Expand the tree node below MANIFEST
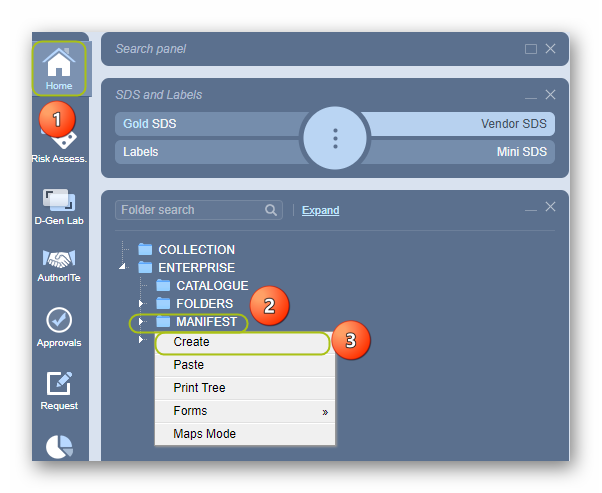Image resolution: width=602 pixels, height=493 pixels. [x=141, y=339]
